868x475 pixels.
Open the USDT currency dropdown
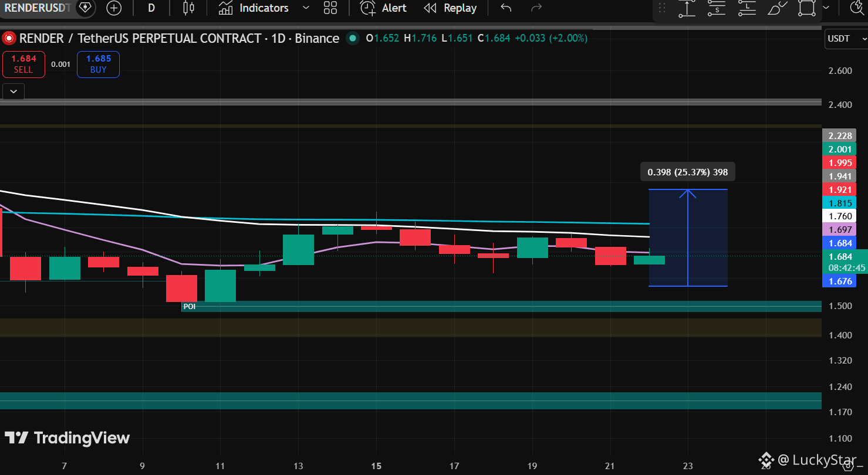coord(846,38)
